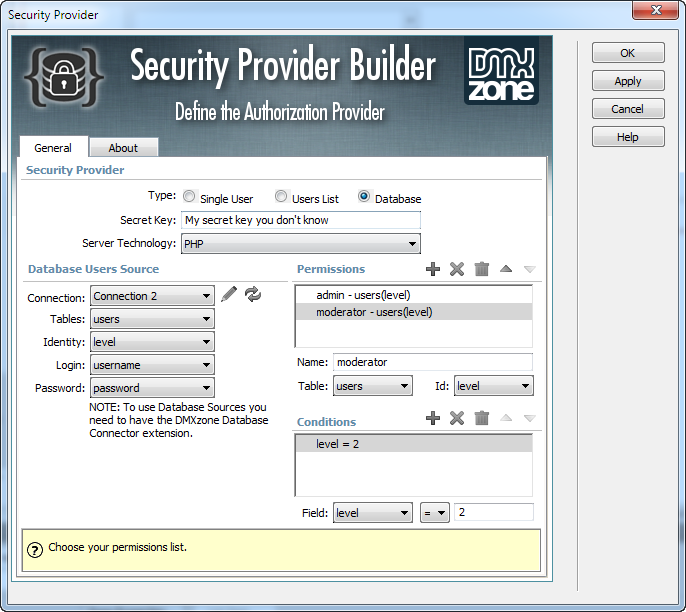
Task: Remove selected condition with X icon
Action: (457, 418)
